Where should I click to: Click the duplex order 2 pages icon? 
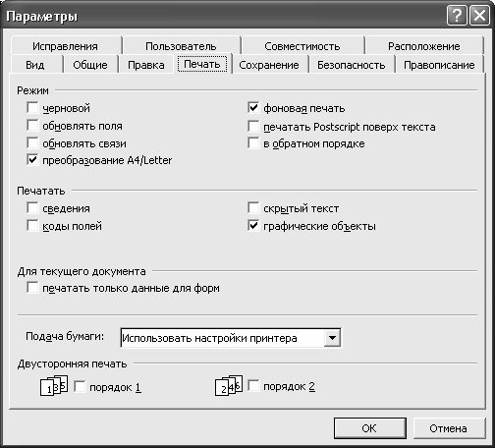point(229,385)
